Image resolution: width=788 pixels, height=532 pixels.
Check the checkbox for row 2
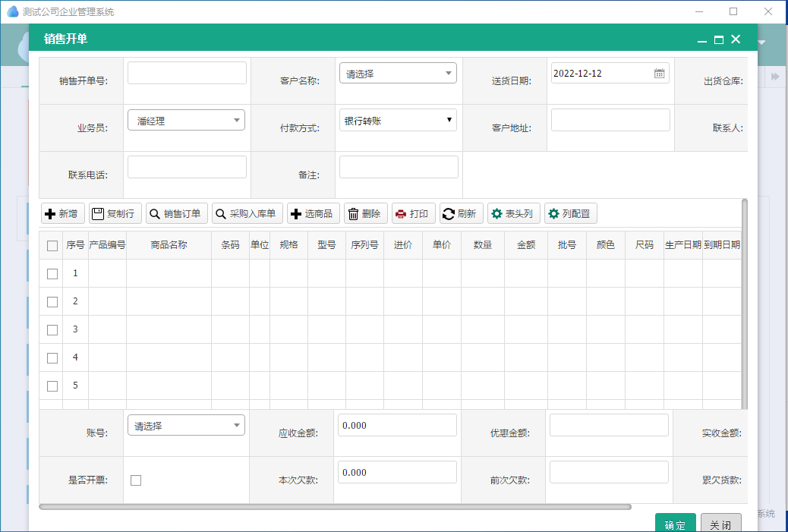(52, 302)
